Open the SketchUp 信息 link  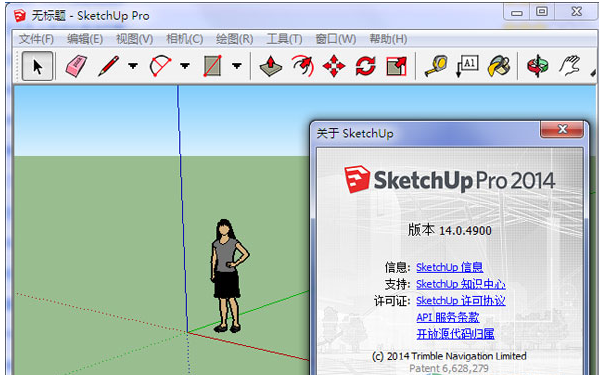(450, 267)
